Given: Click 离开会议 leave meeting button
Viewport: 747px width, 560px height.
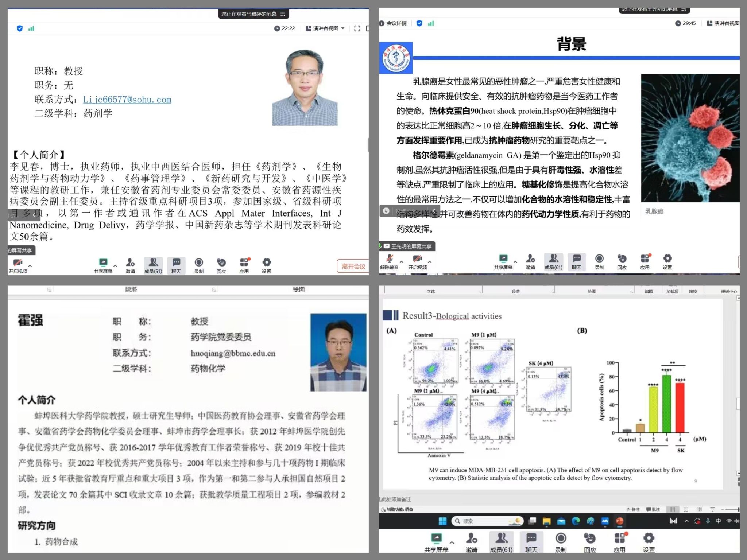Looking at the screenshot, I should point(353,267).
